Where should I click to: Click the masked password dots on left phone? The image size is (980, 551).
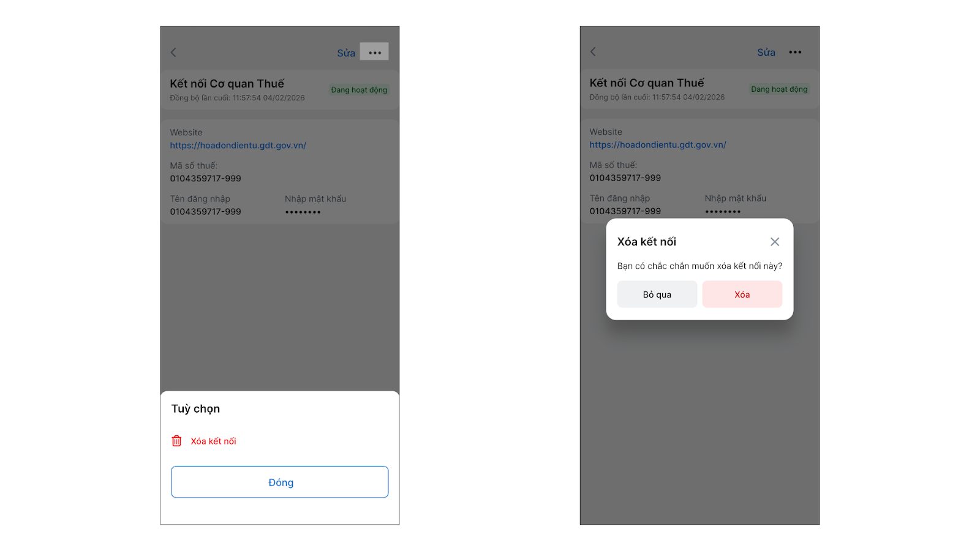pyautogui.click(x=303, y=212)
